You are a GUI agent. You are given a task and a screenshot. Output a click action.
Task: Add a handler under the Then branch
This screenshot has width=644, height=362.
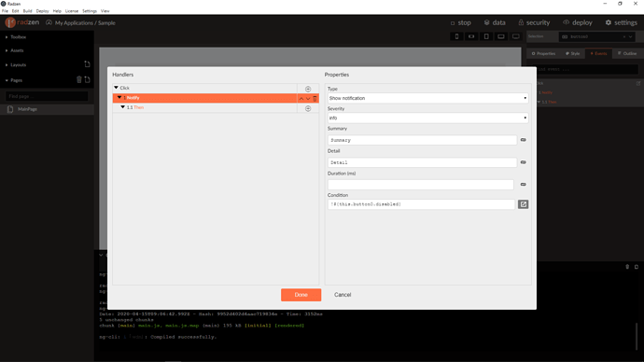308,109
